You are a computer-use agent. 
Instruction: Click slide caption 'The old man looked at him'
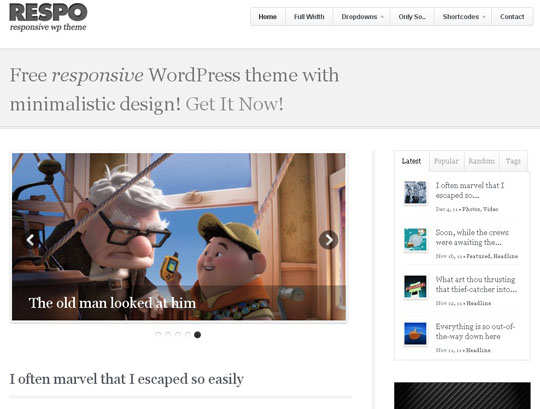tap(112, 303)
